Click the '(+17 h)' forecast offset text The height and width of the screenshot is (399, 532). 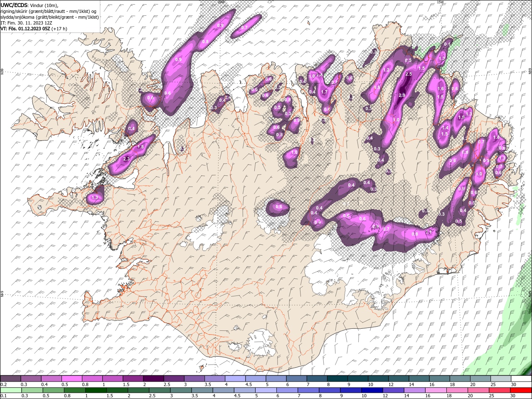[59, 29]
